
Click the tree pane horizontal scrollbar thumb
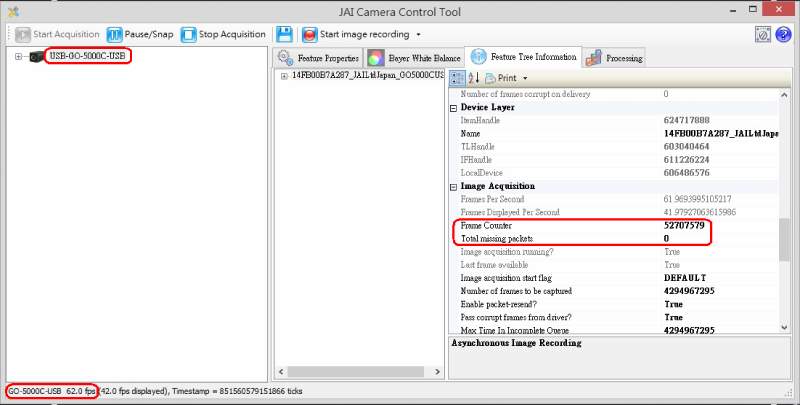(355, 372)
